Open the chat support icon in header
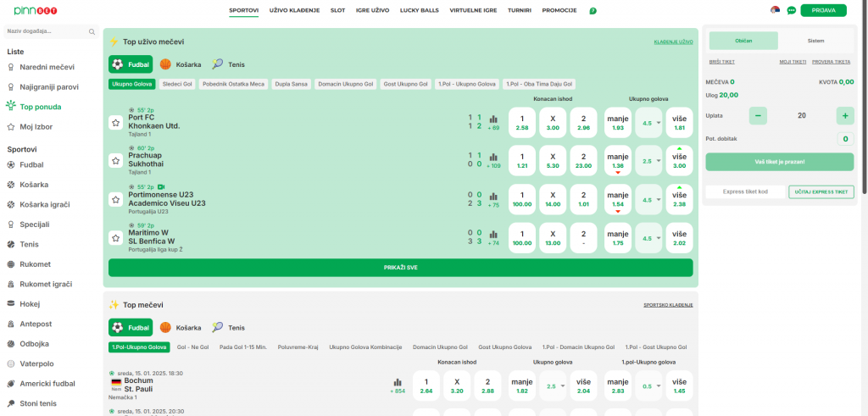The height and width of the screenshot is (416, 868). [791, 10]
